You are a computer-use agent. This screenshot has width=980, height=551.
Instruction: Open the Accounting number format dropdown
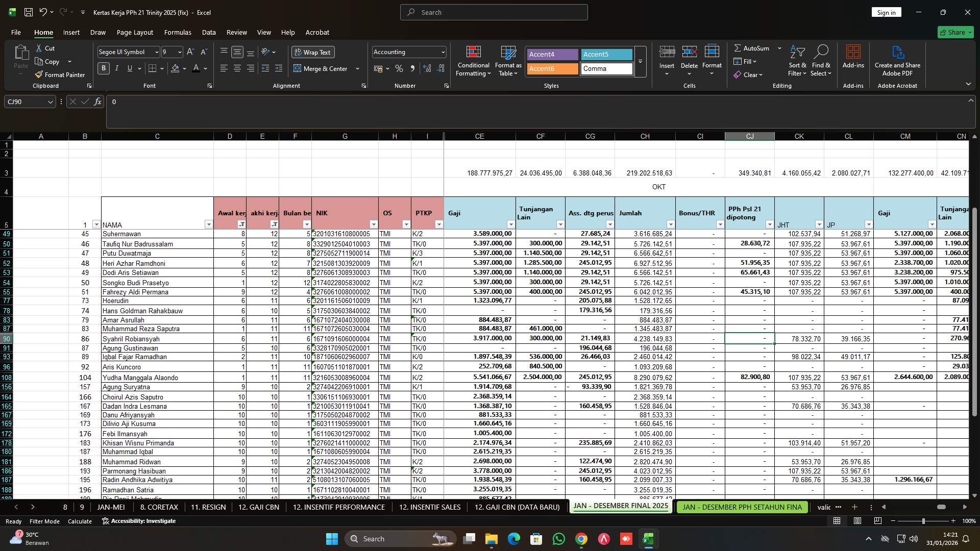point(441,52)
